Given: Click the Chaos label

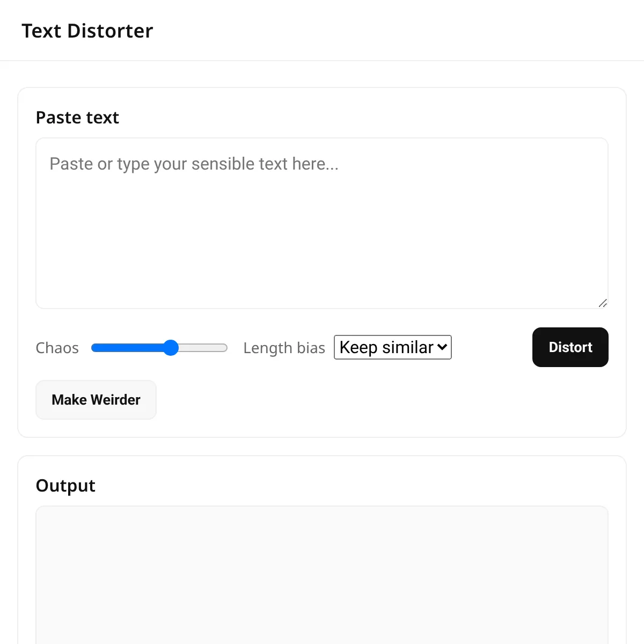Looking at the screenshot, I should point(57,348).
